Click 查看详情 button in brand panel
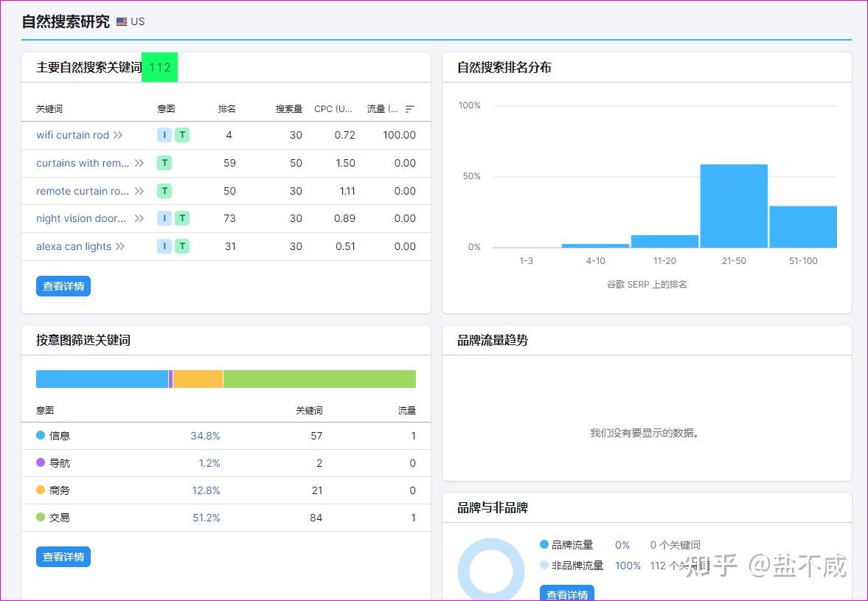This screenshot has width=868, height=601. click(x=567, y=593)
